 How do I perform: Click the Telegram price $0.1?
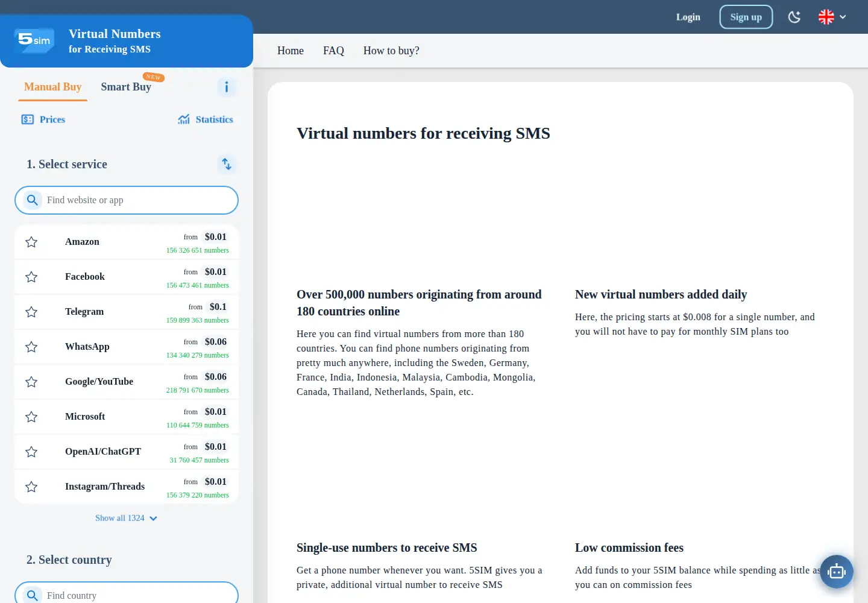pos(218,307)
